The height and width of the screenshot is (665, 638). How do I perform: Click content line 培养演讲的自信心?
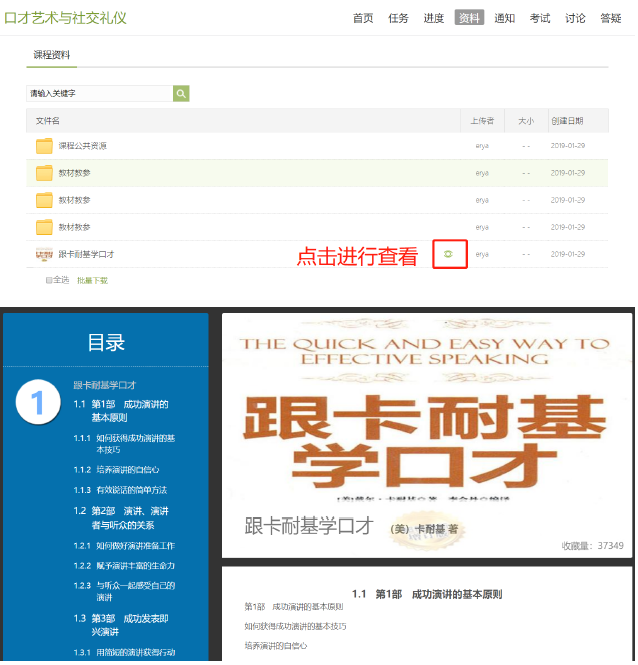(276, 647)
